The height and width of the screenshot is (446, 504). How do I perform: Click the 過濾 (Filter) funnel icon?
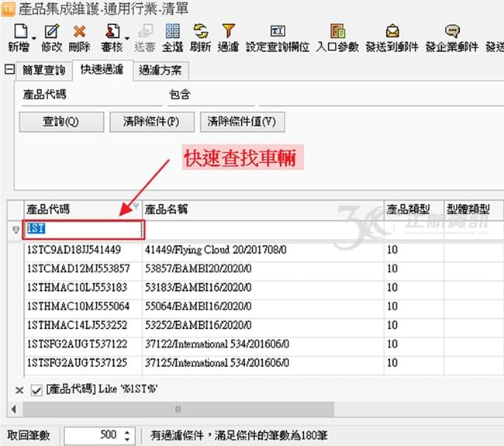228,31
